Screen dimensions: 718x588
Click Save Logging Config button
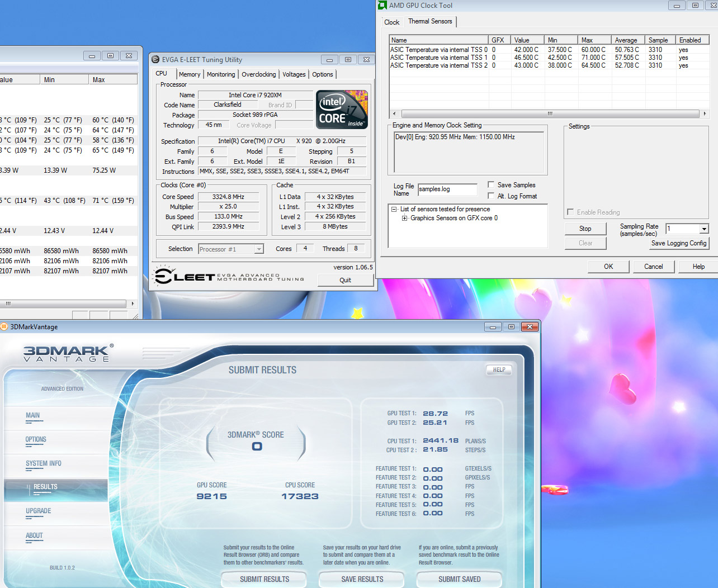(x=679, y=243)
